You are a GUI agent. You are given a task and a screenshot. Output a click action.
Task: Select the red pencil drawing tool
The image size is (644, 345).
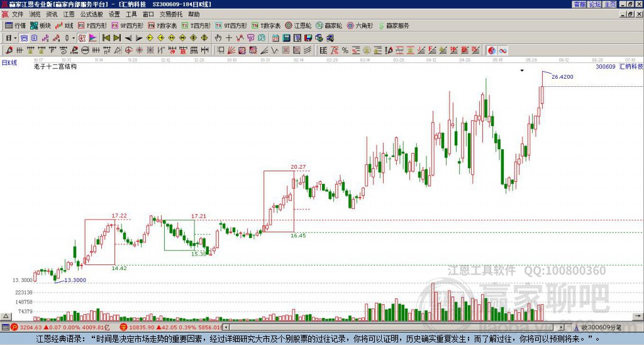[9, 50]
